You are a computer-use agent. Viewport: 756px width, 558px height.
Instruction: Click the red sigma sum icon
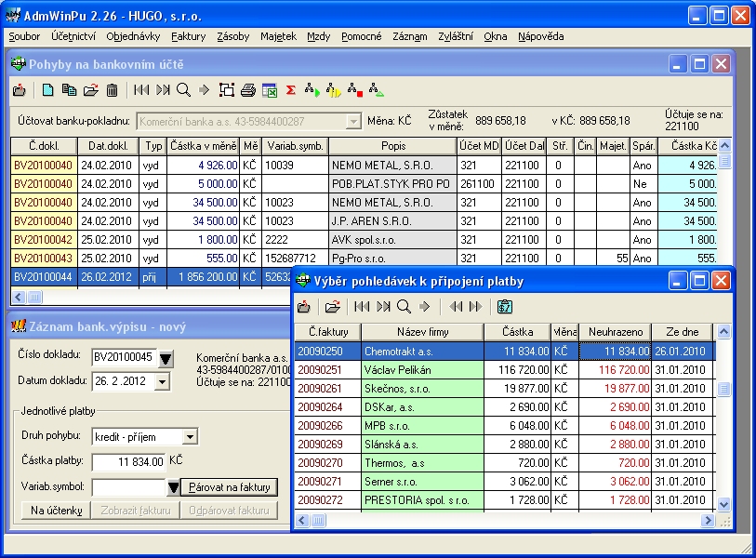point(291,90)
